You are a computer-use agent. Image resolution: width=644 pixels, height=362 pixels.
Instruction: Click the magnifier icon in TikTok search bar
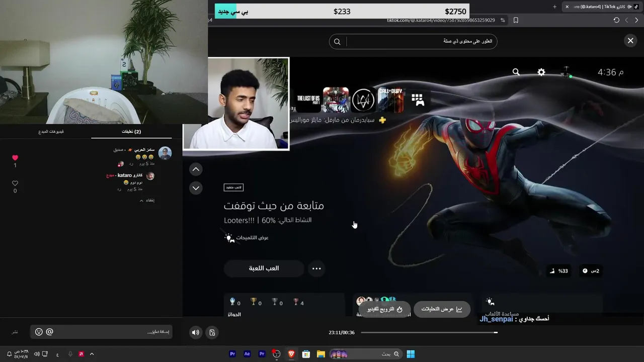click(x=337, y=42)
